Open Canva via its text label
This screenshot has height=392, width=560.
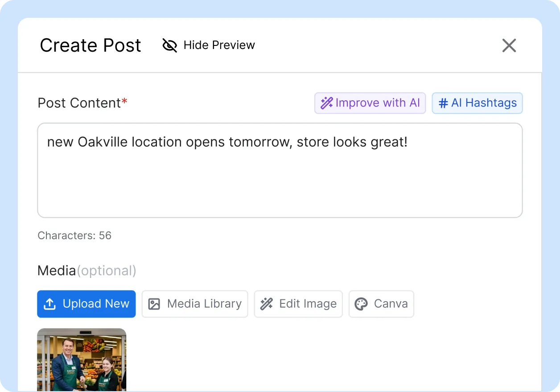coord(391,304)
